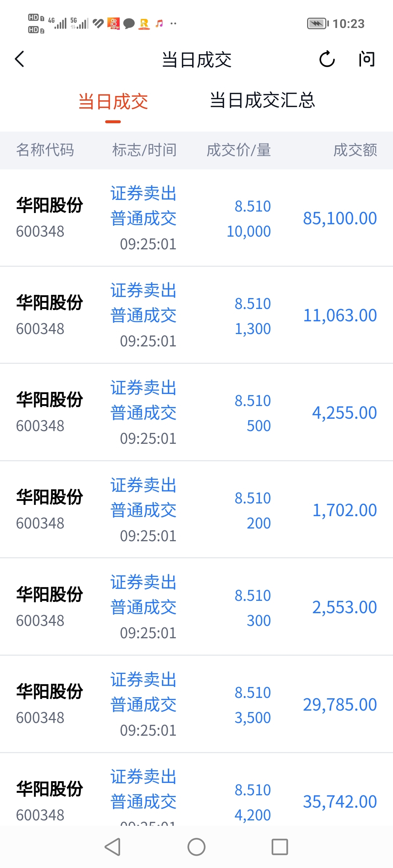The height and width of the screenshot is (868, 393).
Task: Select the 500 share trade row
Action: [196, 413]
